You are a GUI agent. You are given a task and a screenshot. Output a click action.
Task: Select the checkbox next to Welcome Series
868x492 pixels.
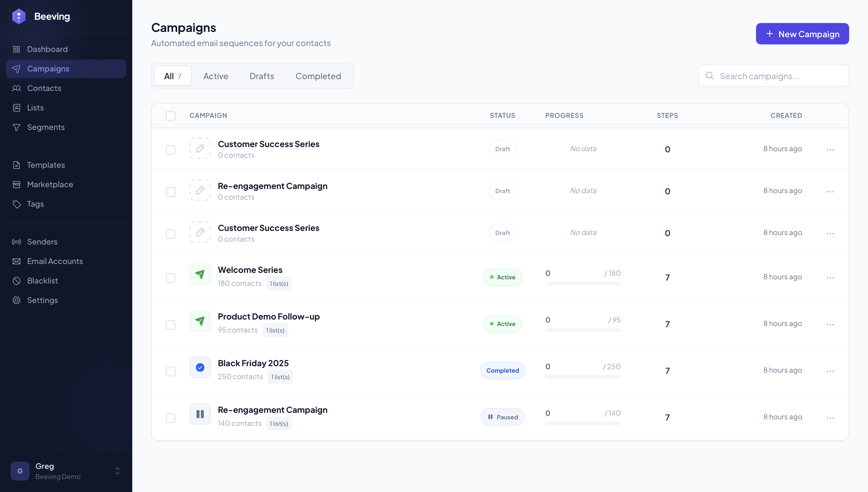tap(171, 278)
